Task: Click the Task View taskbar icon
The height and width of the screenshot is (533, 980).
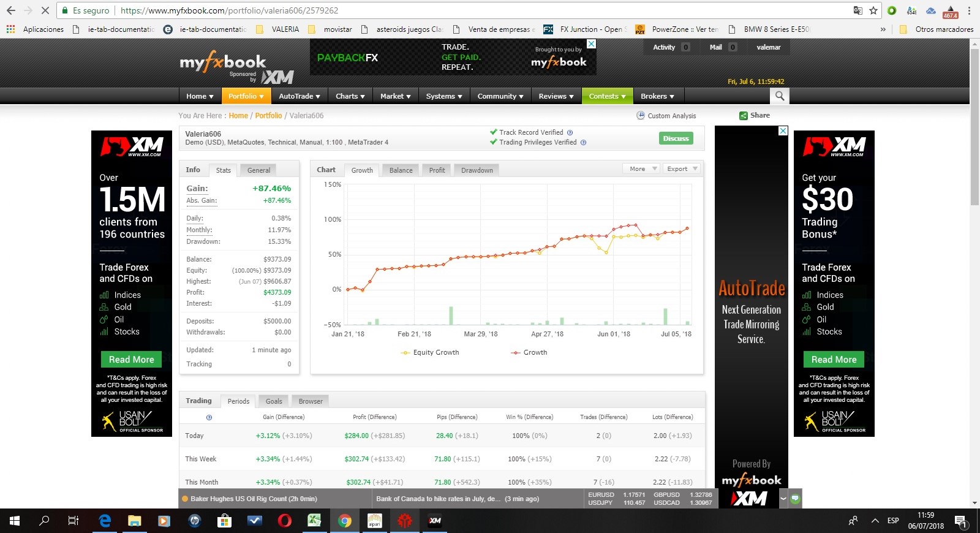Action: [73, 521]
